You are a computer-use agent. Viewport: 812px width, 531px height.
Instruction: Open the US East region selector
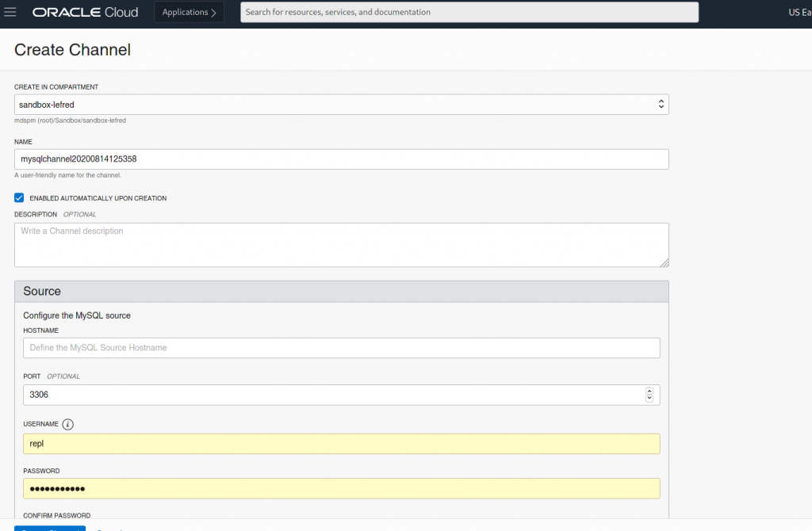click(799, 12)
